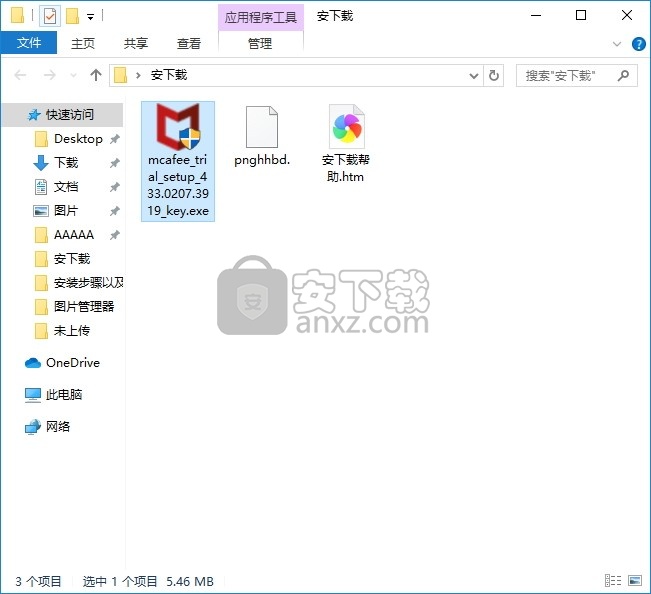The width and height of the screenshot is (651, 594).
Task: Open Desktop in quick access
Action: click(78, 139)
